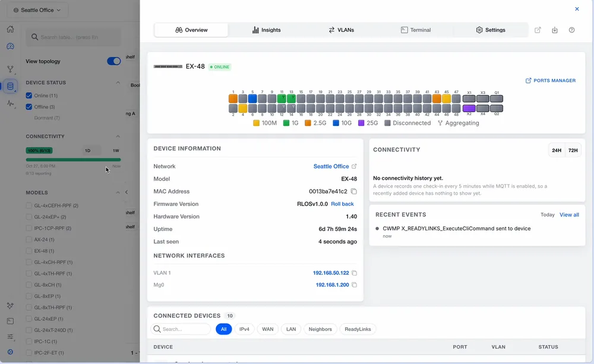This screenshot has height=364, width=594.
Task: Copy the VLAN 1 IP address
Action: [354, 273]
